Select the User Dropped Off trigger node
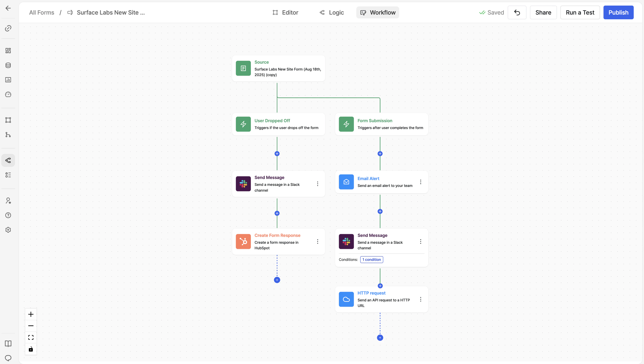 [x=278, y=124]
